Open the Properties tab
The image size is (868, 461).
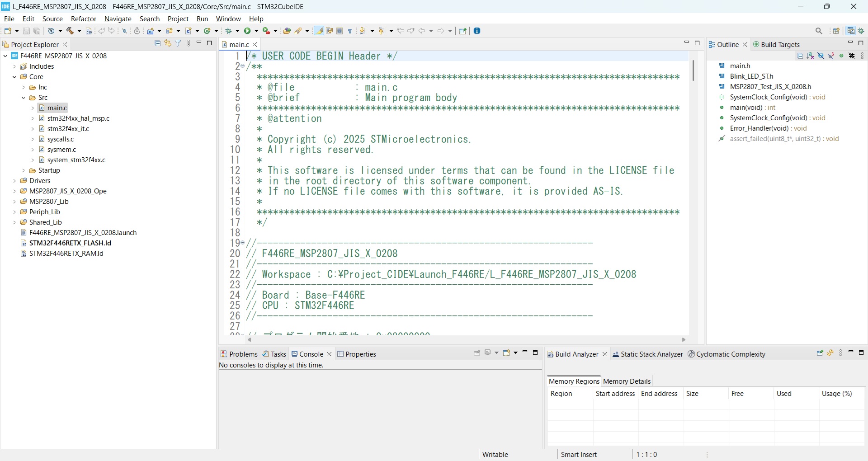(357, 354)
